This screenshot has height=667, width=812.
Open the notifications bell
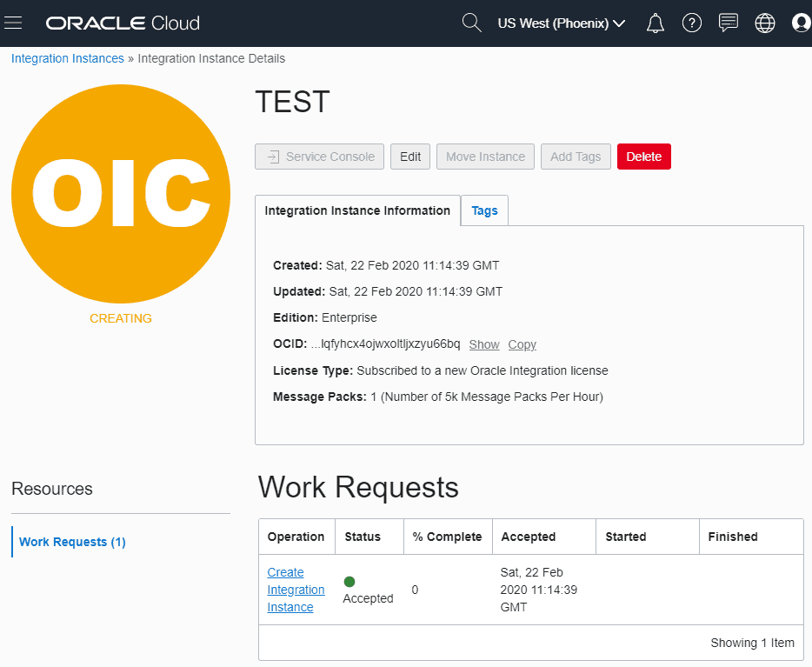(656, 23)
